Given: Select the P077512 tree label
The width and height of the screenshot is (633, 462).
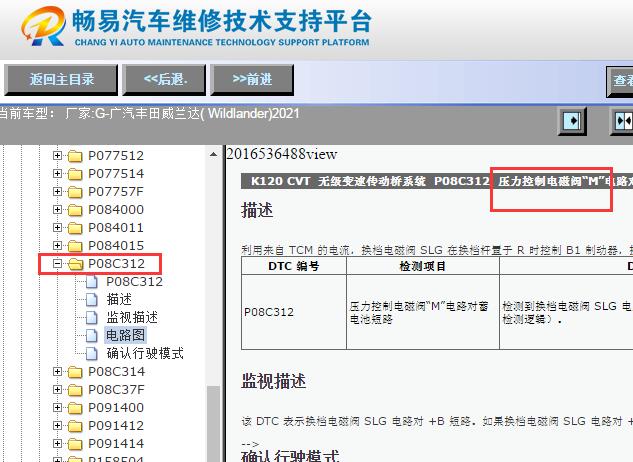Looking at the screenshot, I should coord(116,155).
